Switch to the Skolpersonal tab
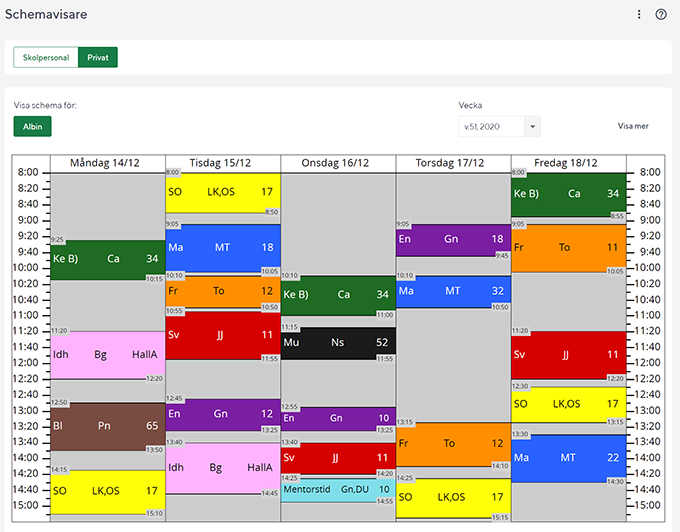The image size is (680, 532). pos(46,57)
